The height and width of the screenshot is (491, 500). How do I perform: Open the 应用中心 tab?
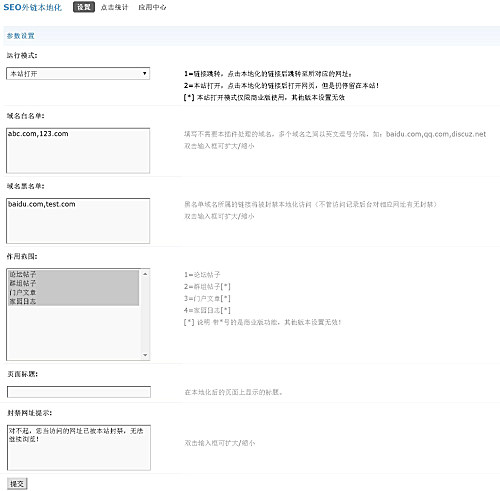(152, 7)
